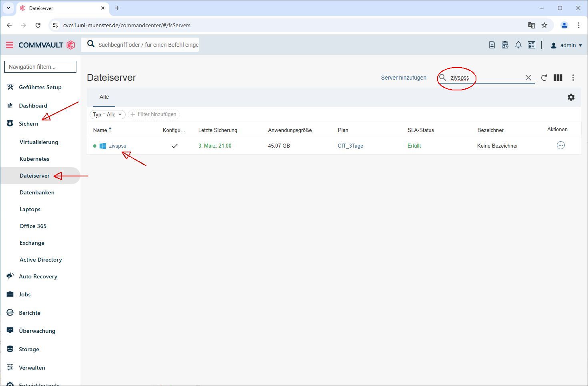Open the table settings gear icon
The image size is (588, 386).
[x=571, y=97]
